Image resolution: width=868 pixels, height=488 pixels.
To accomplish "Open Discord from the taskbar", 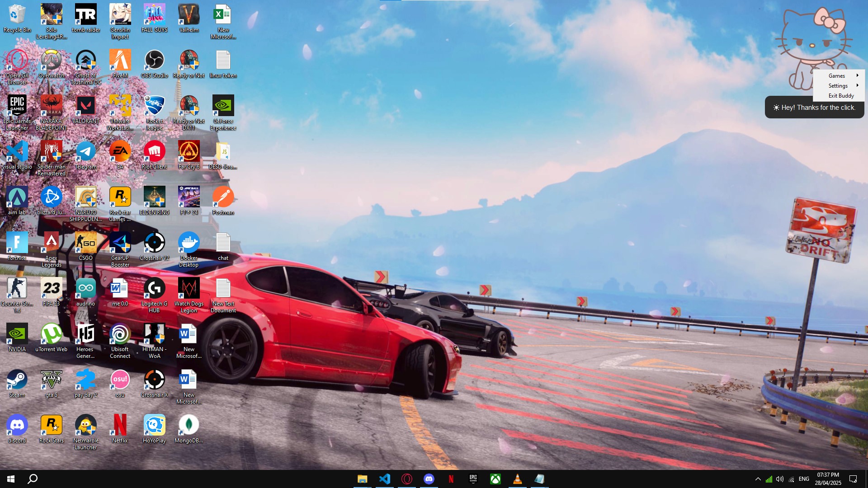I will 429,479.
